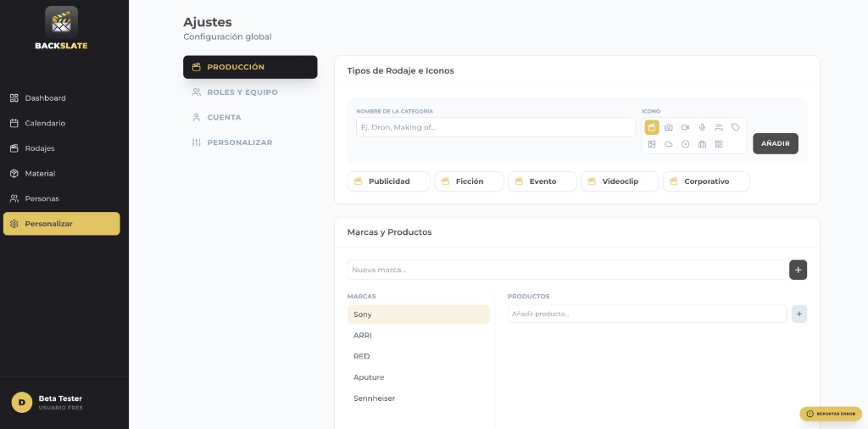Choose the cloud icon option

pos(668,144)
